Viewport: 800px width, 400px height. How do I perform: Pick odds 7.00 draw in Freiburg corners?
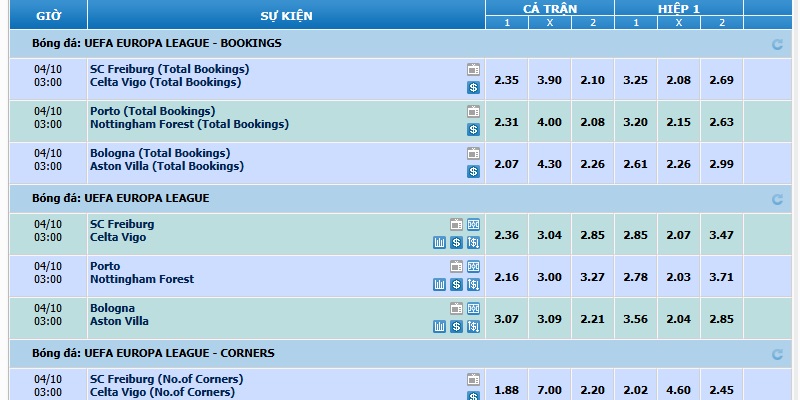coord(549,390)
